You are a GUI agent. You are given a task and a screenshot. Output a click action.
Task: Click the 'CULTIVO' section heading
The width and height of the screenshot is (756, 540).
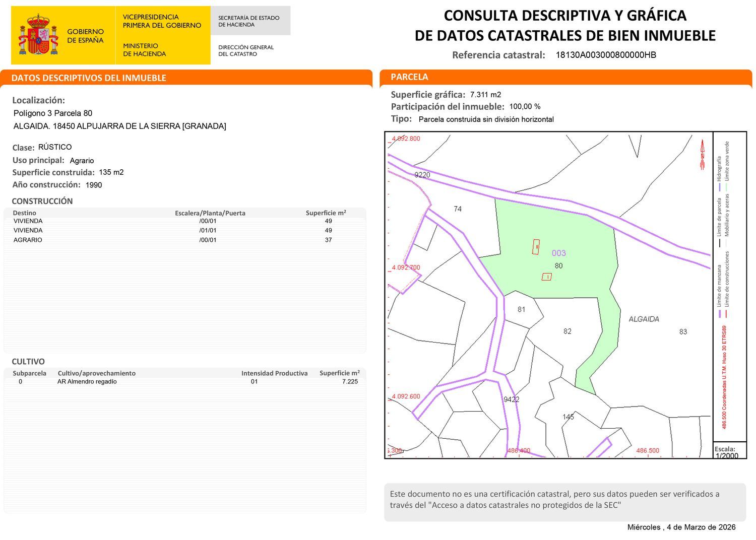tap(28, 362)
